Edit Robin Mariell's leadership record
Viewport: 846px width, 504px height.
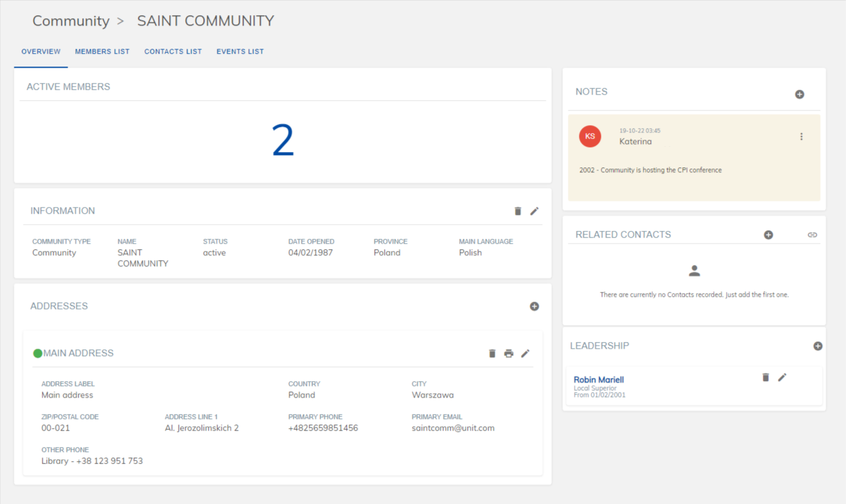click(x=782, y=377)
